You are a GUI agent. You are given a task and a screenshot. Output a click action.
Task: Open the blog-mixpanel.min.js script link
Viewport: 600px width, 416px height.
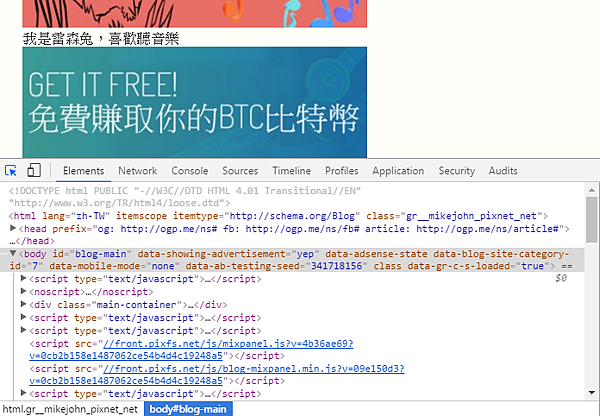(217, 375)
